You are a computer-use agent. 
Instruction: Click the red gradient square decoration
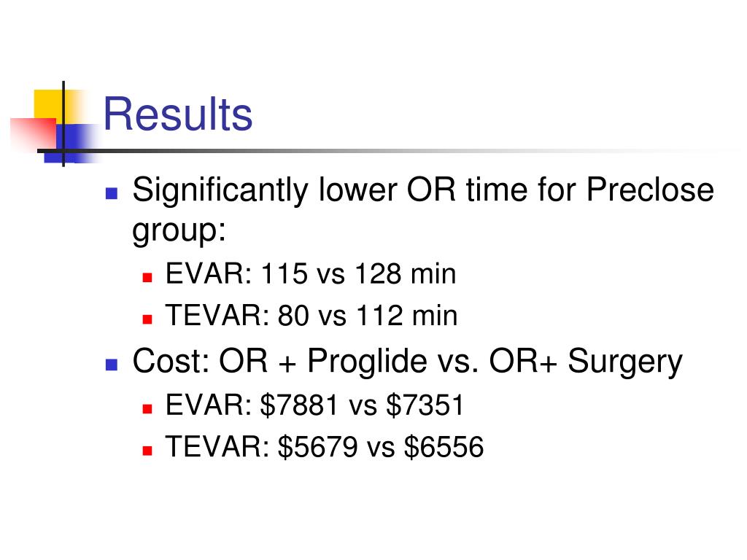(x=32, y=133)
